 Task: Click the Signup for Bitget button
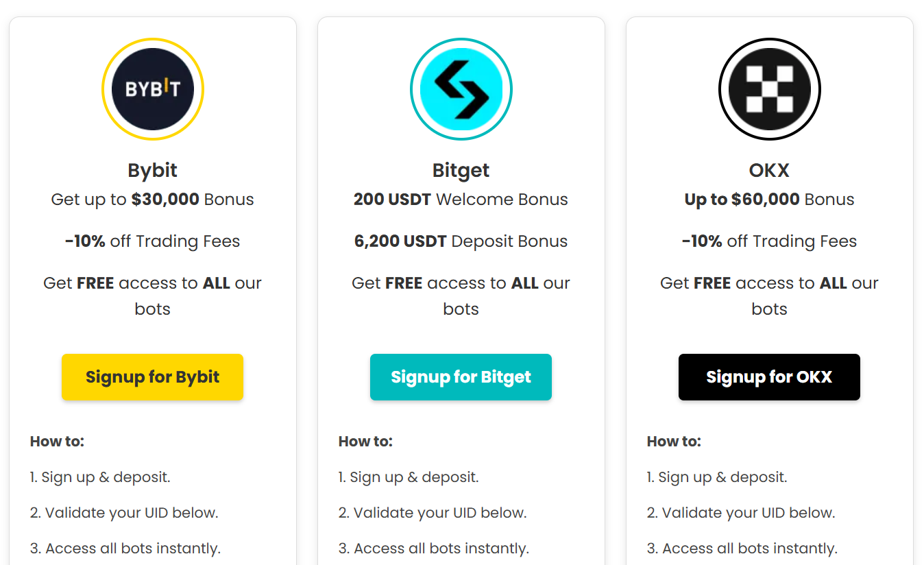[461, 376]
